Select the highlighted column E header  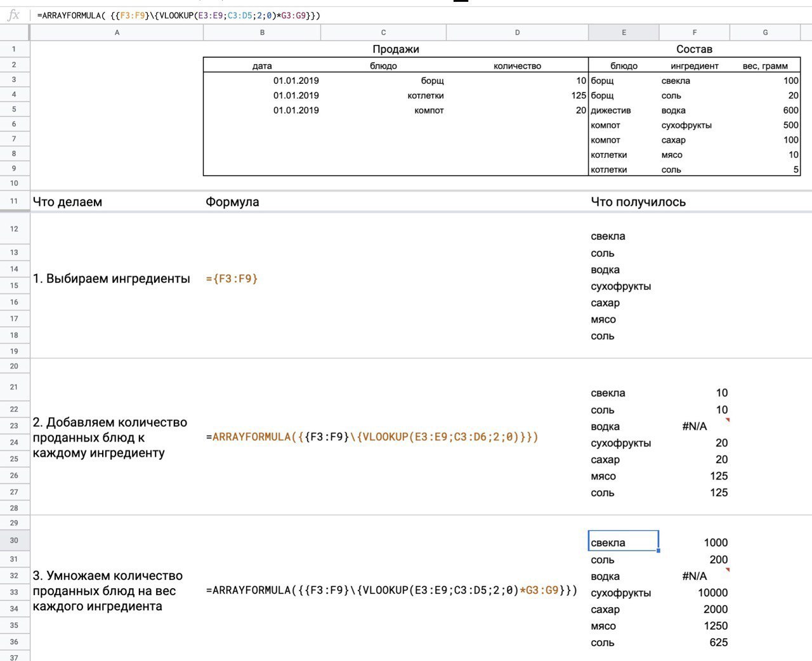tap(624, 32)
